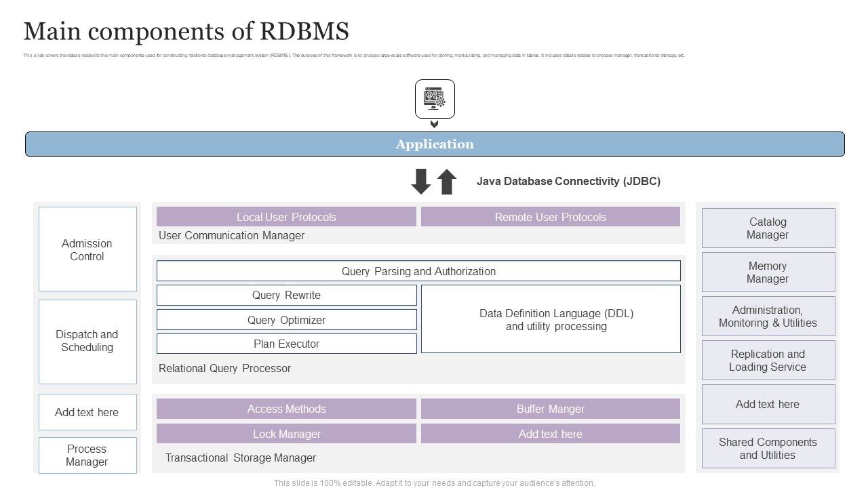The height and width of the screenshot is (488, 868).
Task: Switch to the Local User Protocols bar
Action: [x=286, y=217]
